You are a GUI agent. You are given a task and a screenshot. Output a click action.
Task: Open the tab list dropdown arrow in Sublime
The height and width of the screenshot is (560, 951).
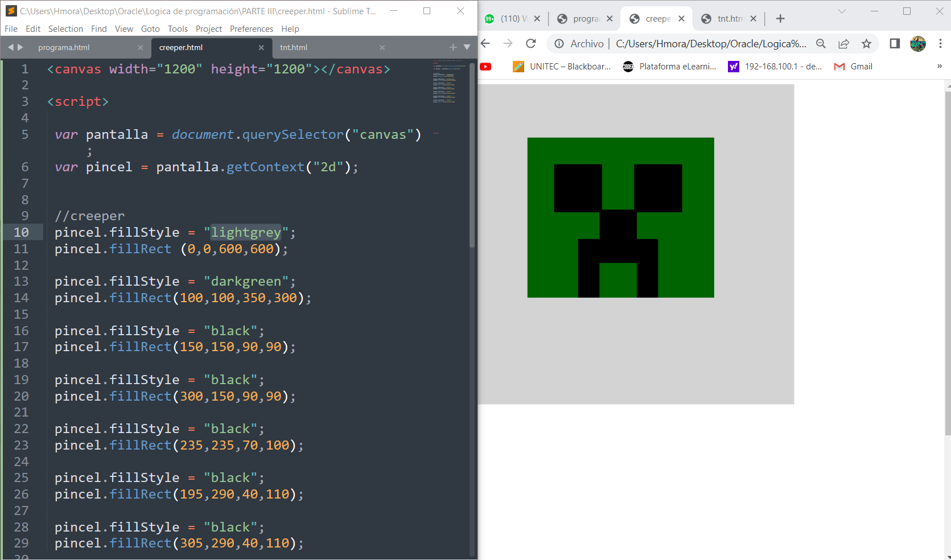[467, 47]
